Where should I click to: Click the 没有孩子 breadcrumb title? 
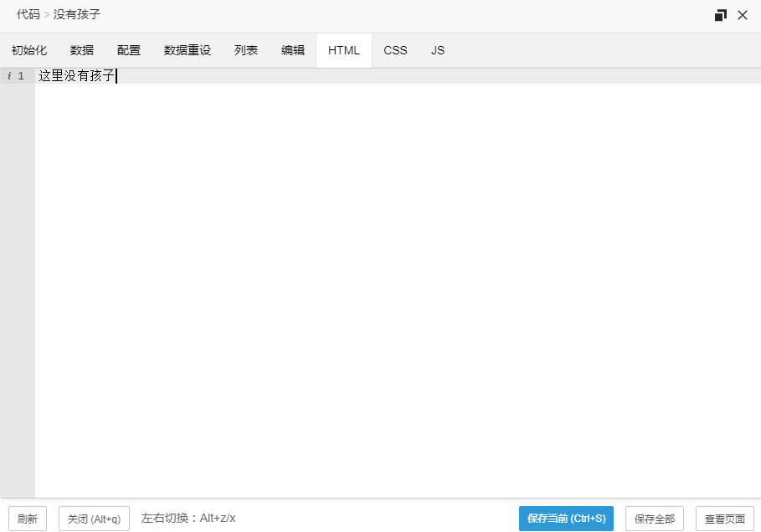point(77,14)
